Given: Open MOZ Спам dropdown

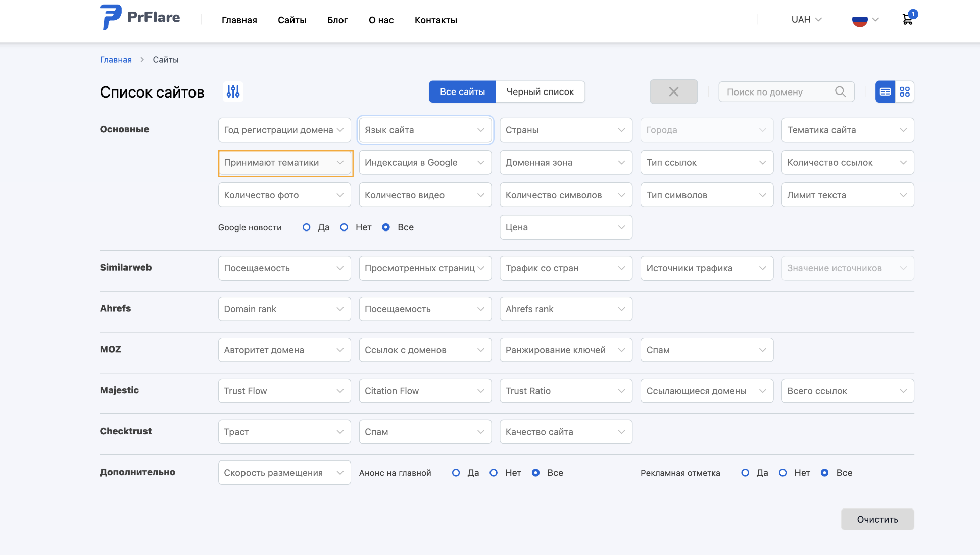Looking at the screenshot, I should 707,350.
